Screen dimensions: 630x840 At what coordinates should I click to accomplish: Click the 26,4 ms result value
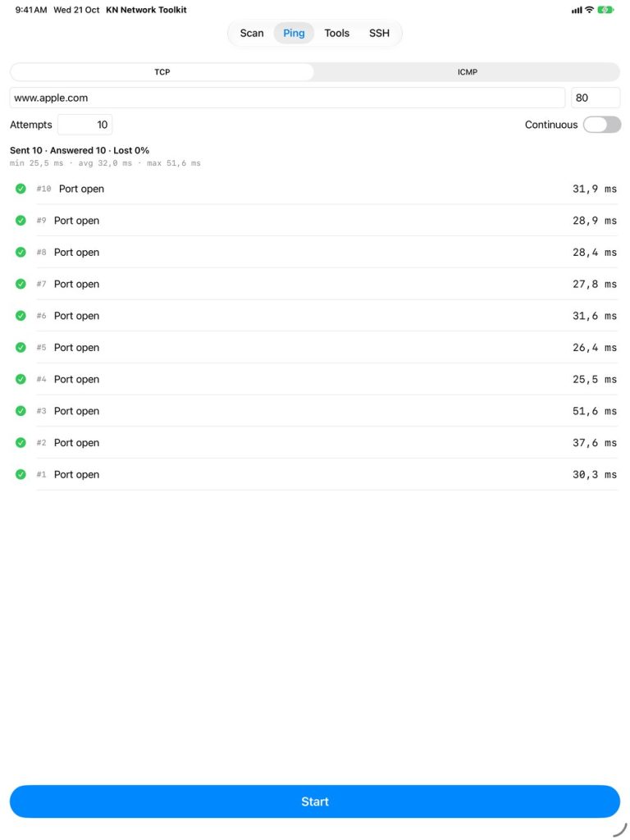(595, 347)
